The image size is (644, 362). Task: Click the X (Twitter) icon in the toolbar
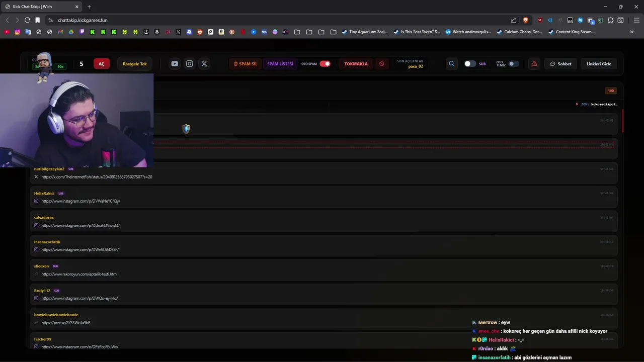[x=204, y=64]
